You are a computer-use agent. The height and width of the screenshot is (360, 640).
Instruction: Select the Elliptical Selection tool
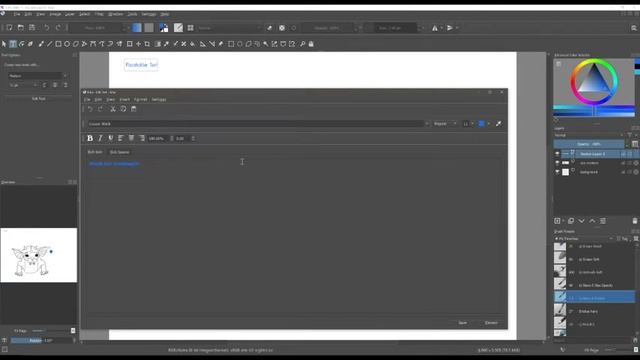240,44
